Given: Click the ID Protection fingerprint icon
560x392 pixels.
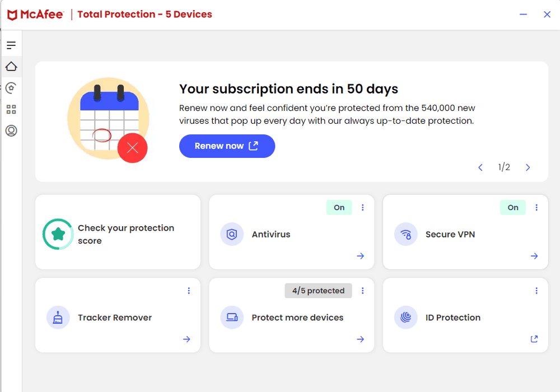Looking at the screenshot, I should (x=405, y=318).
